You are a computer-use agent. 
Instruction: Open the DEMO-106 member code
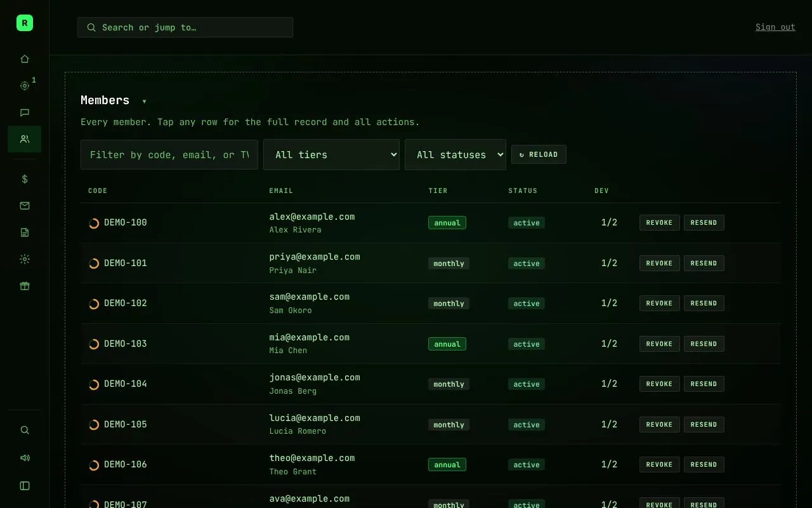point(126,464)
